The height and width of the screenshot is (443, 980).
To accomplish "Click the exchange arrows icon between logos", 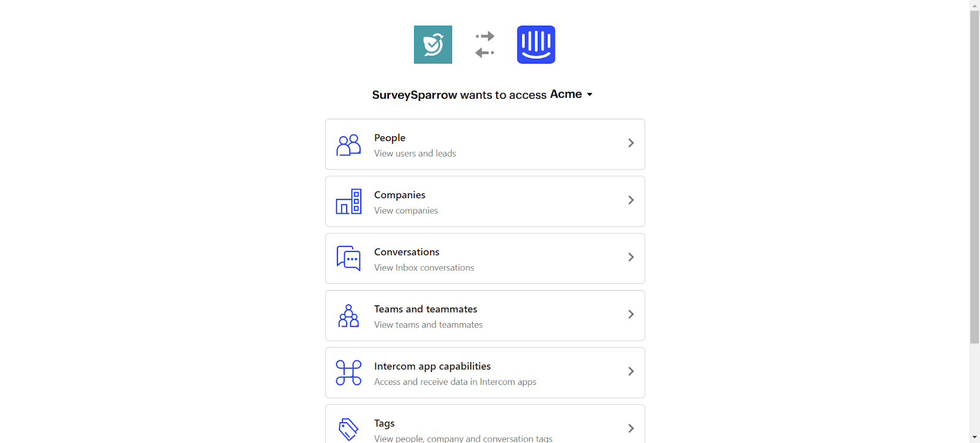I will click(x=484, y=45).
